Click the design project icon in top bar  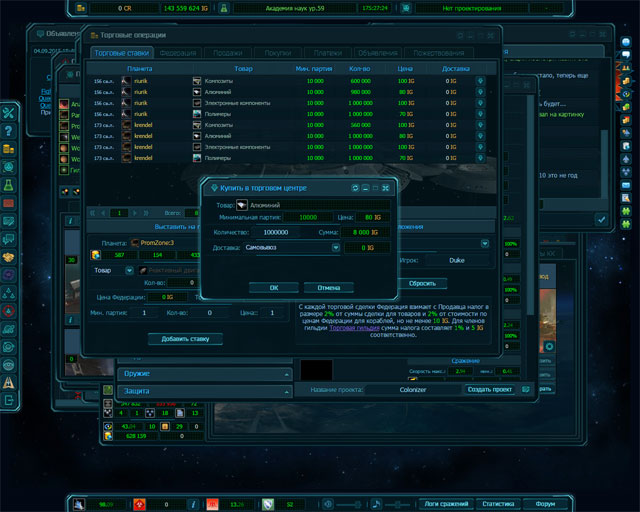pos(406,8)
